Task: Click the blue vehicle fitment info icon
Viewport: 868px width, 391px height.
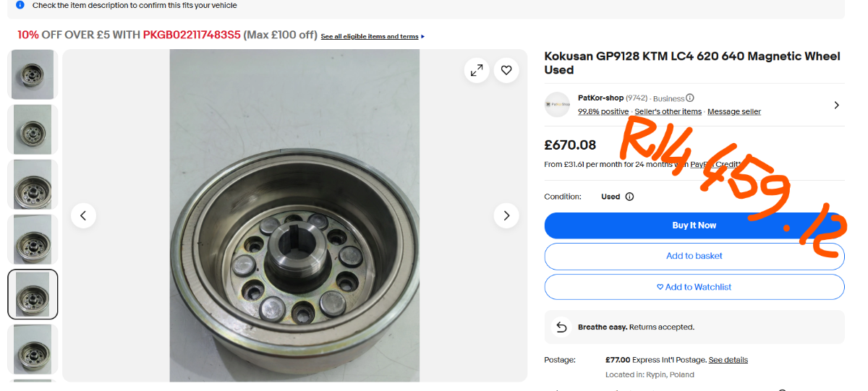Action: point(20,5)
